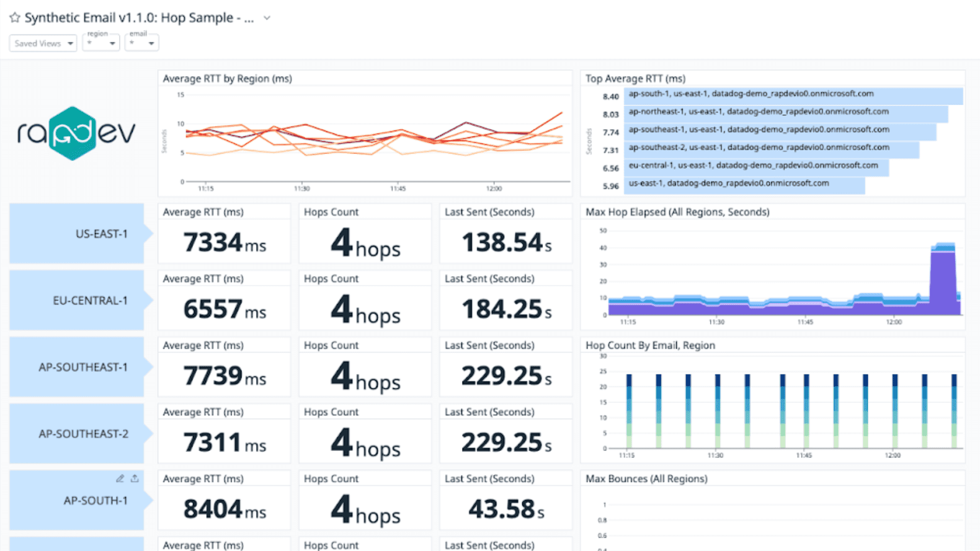980x551 pixels.
Task: Click the 138.54 s Last Sent value
Action: [x=507, y=242]
